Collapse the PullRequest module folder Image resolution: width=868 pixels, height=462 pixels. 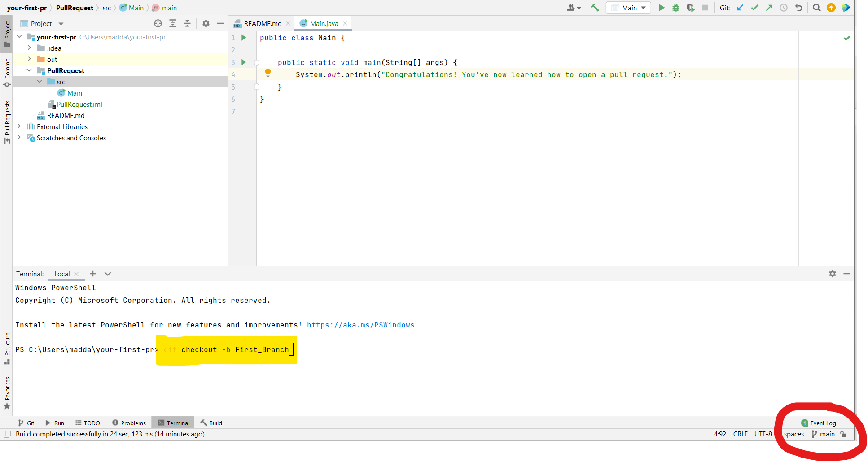point(29,70)
